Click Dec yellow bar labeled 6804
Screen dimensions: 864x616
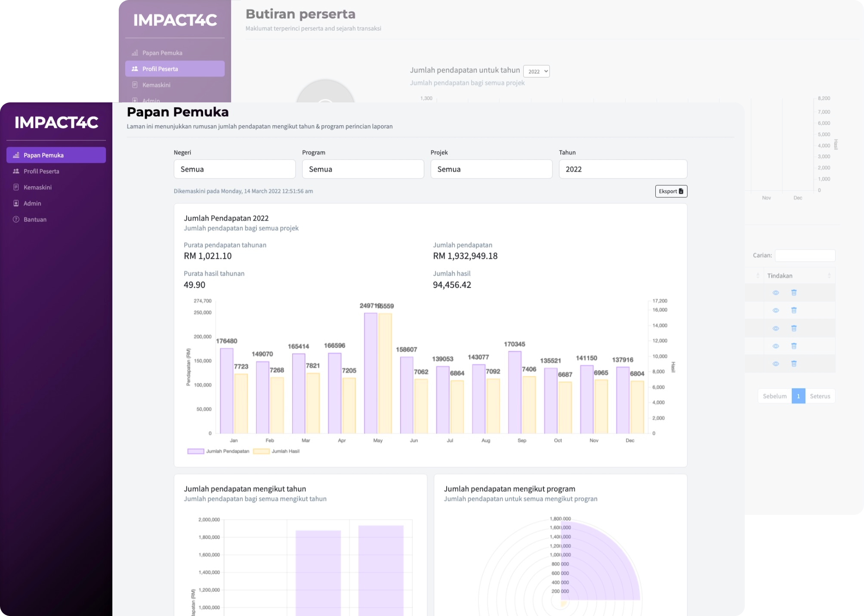(637, 407)
